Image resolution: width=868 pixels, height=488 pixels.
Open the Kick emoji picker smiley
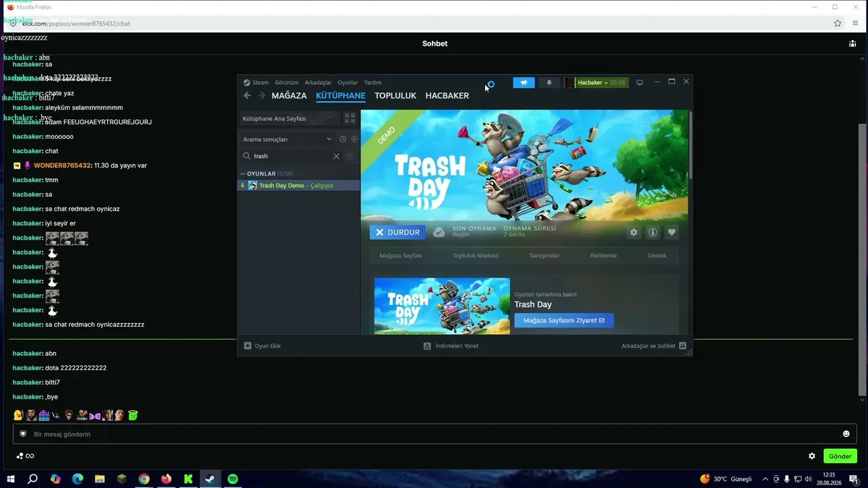click(x=846, y=434)
